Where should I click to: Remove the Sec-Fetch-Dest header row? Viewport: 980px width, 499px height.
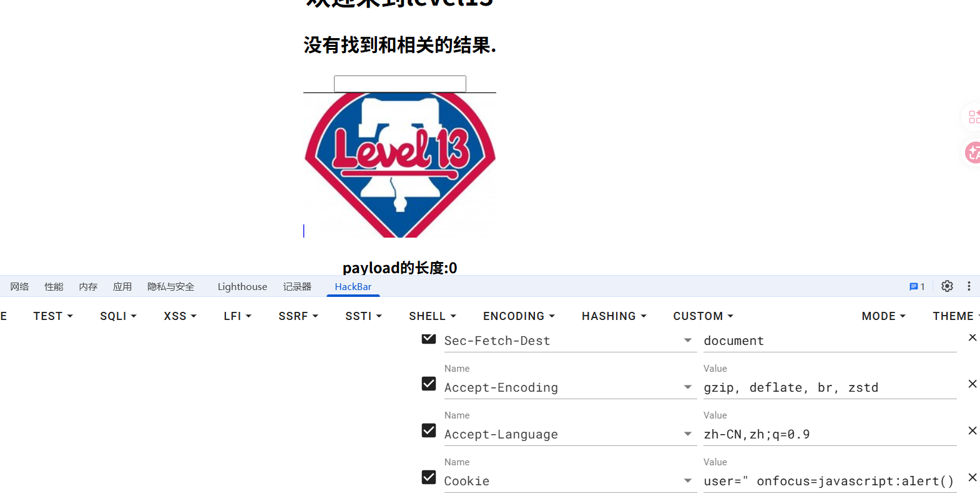click(973, 337)
